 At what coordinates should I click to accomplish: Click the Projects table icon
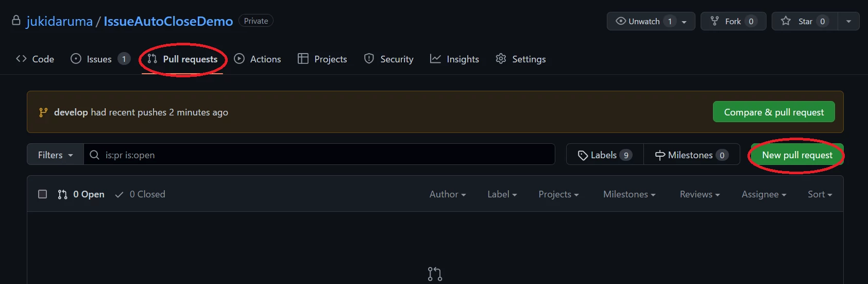click(x=303, y=59)
